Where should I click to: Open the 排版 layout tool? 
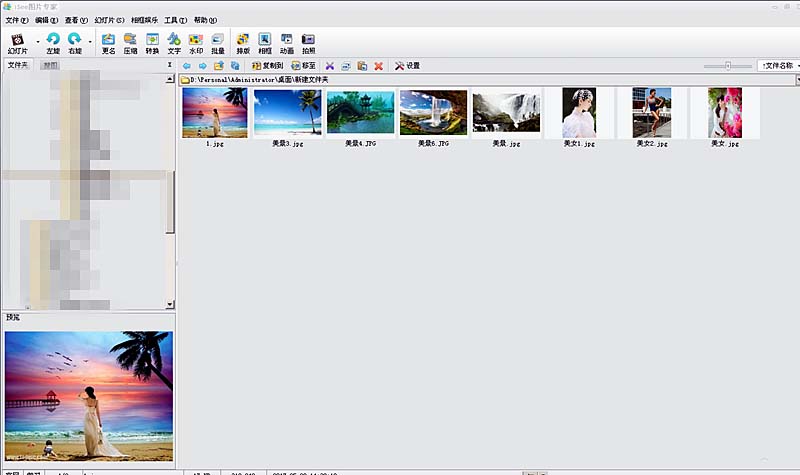243,43
